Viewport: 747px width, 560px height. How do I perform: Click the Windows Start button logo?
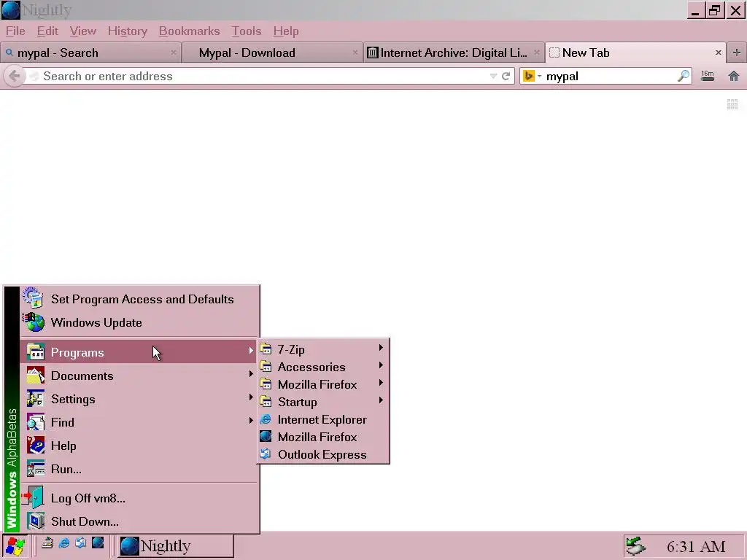[15, 546]
